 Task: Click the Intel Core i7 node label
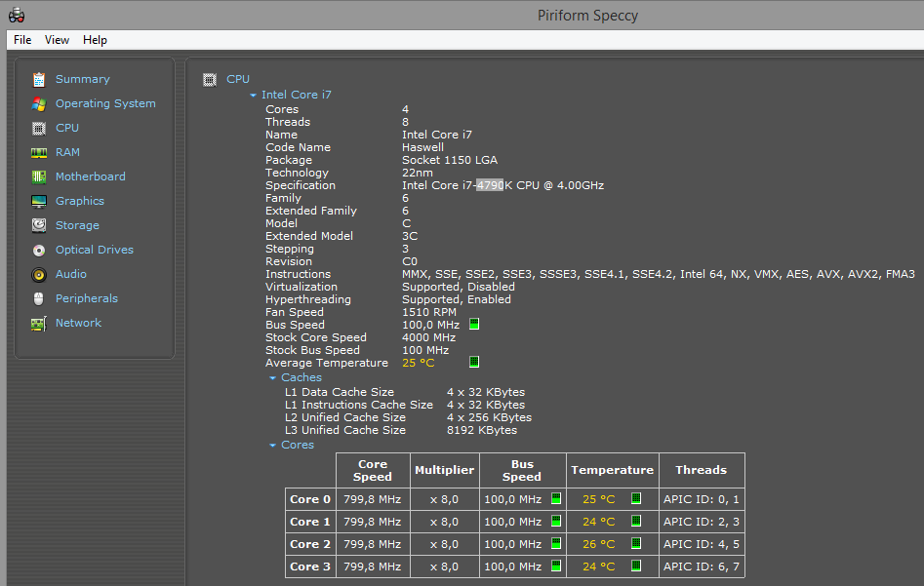(297, 95)
